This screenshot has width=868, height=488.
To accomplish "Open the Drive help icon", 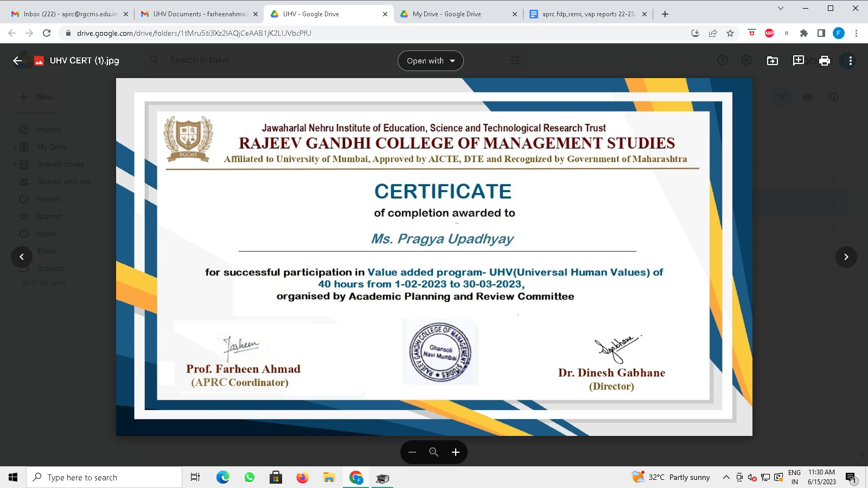I will (723, 60).
